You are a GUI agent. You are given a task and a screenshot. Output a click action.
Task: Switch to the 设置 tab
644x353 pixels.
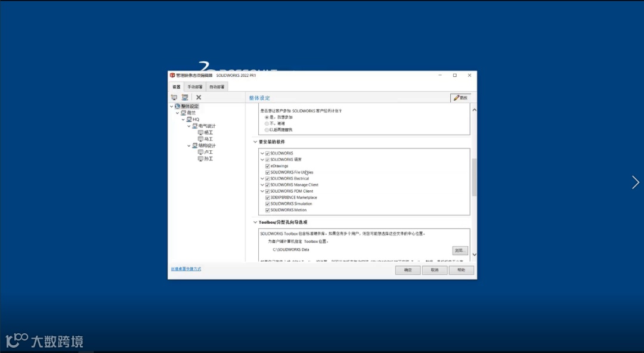[176, 86]
